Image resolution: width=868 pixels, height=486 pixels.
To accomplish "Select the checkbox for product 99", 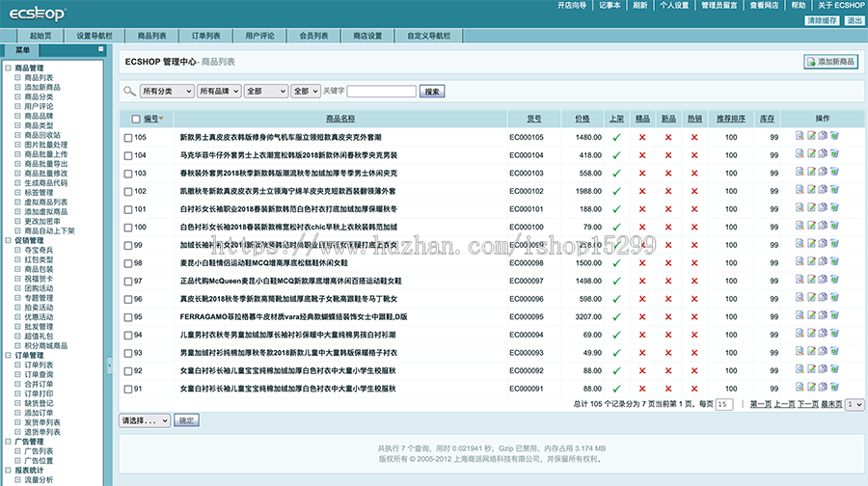I will tap(128, 246).
